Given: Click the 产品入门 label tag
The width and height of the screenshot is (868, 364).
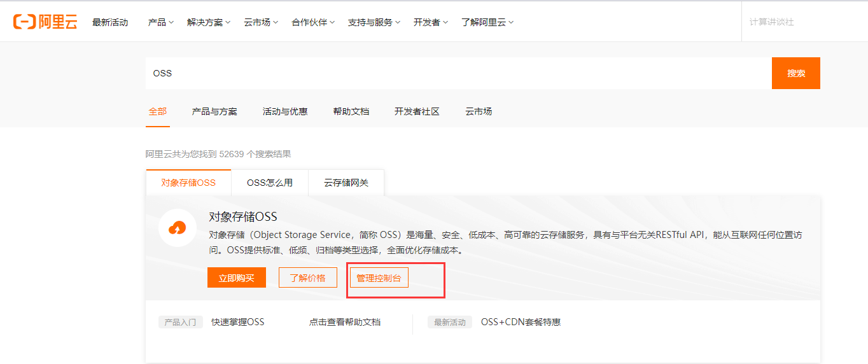Looking at the screenshot, I should (181, 322).
